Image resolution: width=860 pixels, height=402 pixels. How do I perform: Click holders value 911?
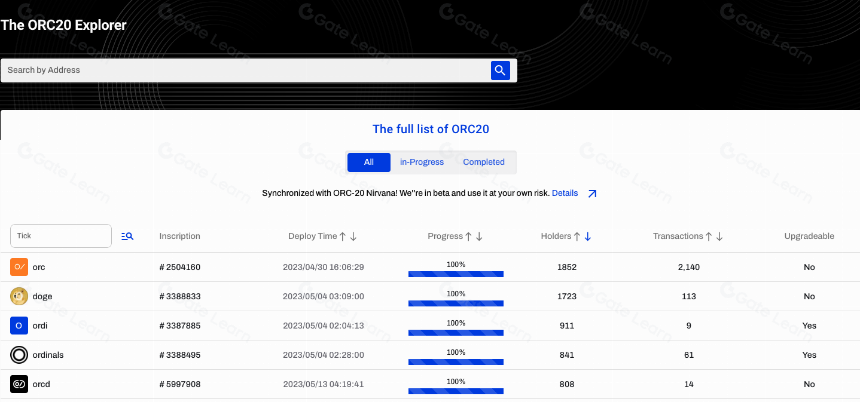567,326
